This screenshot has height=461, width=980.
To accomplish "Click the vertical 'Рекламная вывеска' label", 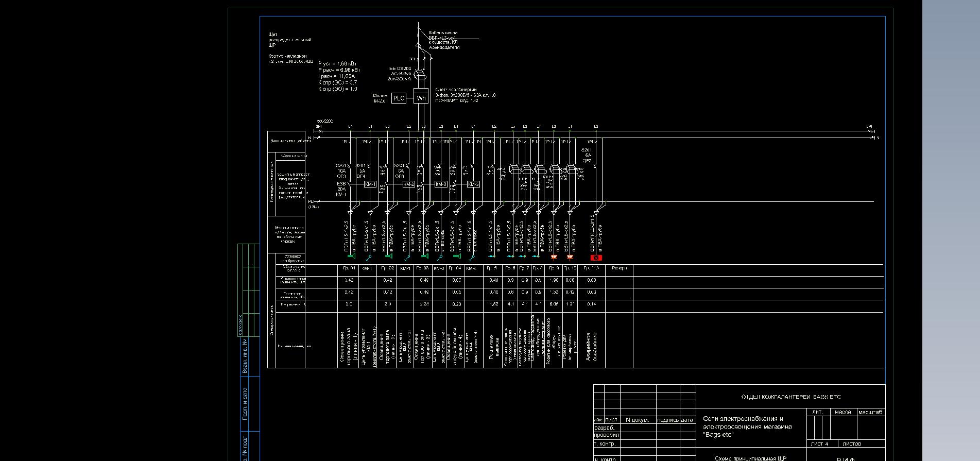I will coord(494,346).
